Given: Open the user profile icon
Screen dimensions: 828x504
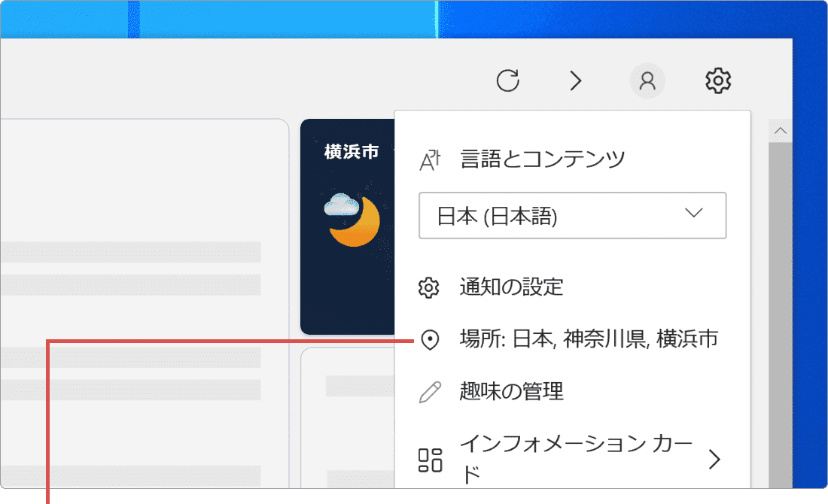Looking at the screenshot, I should (x=647, y=80).
